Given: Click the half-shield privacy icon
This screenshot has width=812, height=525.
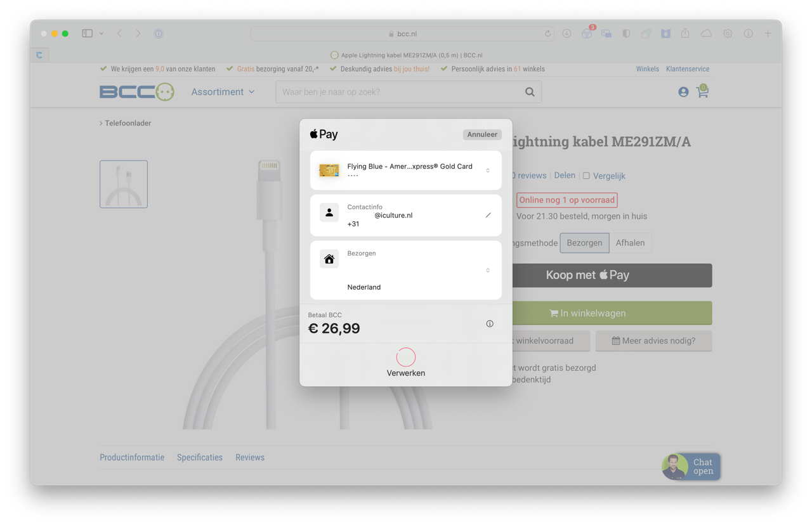Looking at the screenshot, I should point(626,34).
